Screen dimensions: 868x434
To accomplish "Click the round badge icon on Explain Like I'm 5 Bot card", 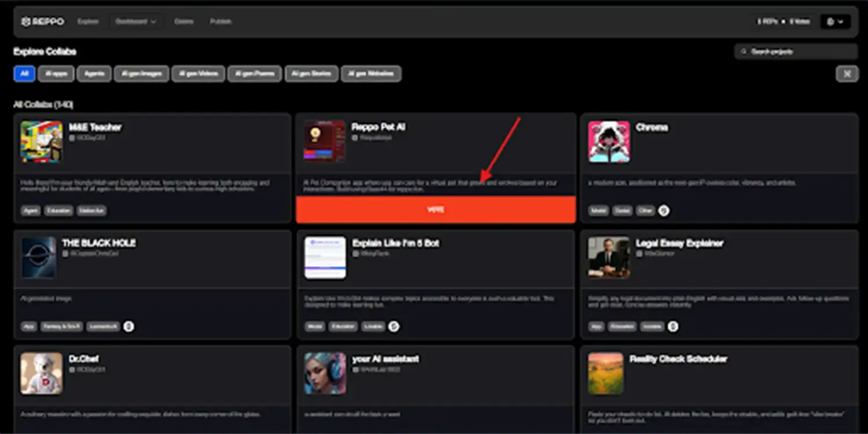I will click(x=393, y=326).
